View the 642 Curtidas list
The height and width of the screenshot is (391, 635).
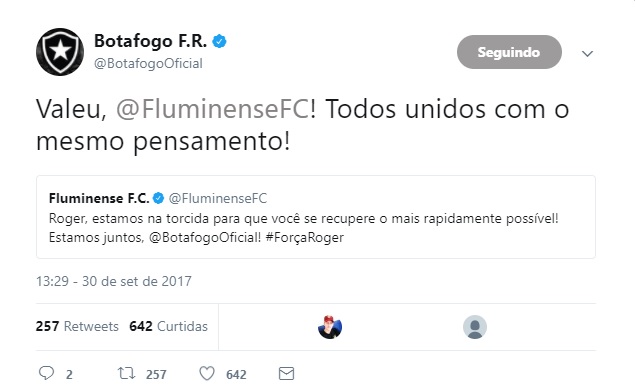point(168,326)
